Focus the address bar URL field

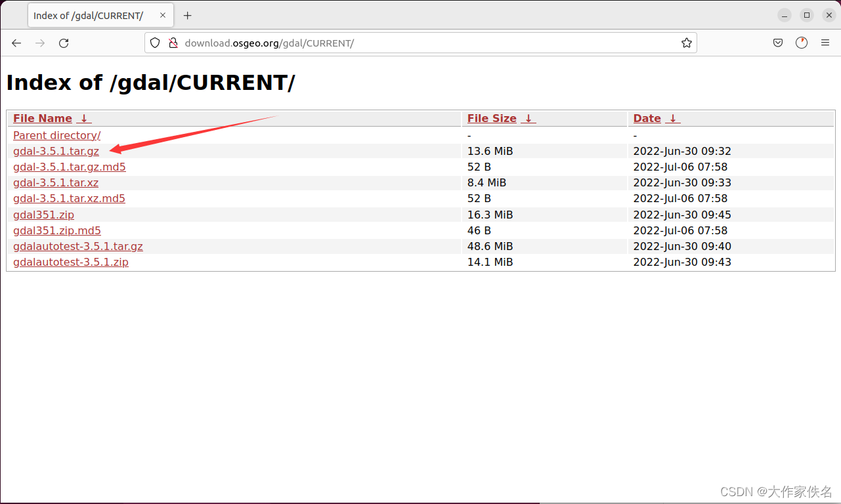coord(420,43)
